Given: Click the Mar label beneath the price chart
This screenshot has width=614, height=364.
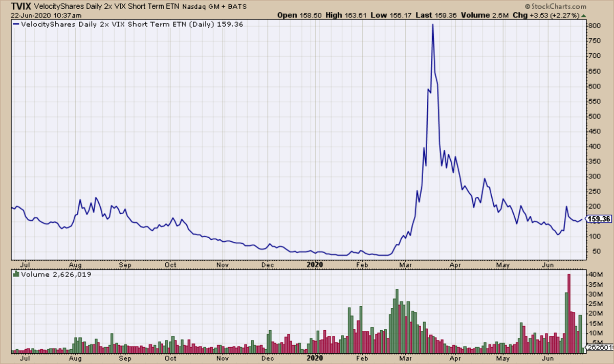Looking at the screenshot, I should [407, 265].
